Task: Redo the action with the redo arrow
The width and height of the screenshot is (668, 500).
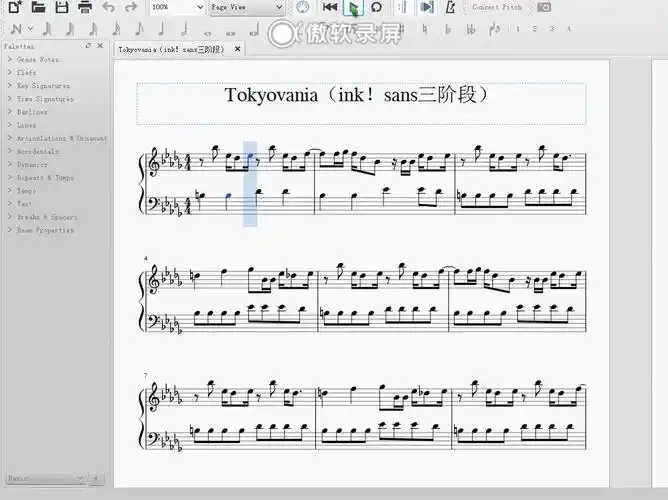Action: coord(131,7)
